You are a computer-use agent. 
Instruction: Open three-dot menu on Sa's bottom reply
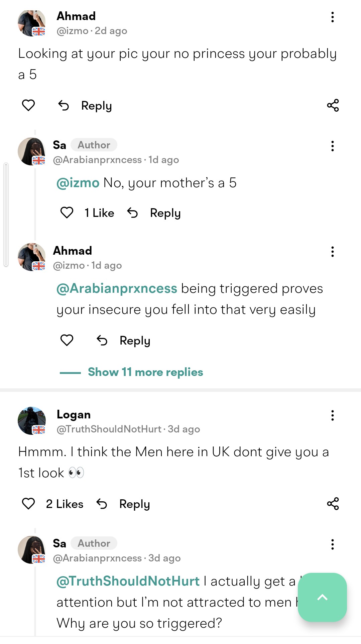click(x=332, y=544)
